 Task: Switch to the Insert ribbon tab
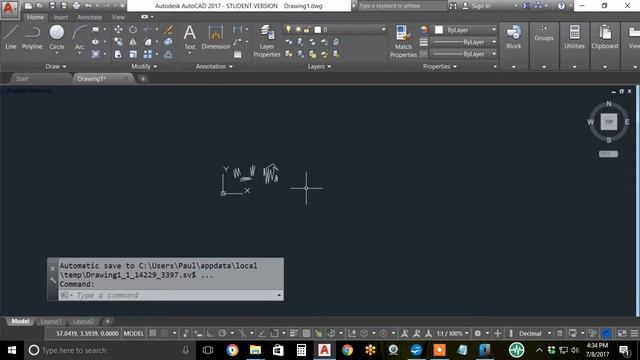tap(61, 17)
